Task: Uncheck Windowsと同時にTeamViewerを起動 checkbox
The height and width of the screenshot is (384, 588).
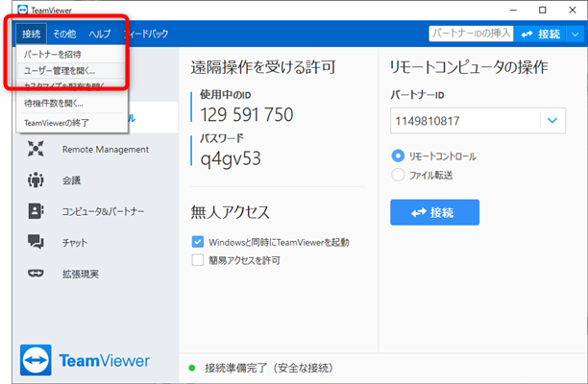Action: (198, 242)
